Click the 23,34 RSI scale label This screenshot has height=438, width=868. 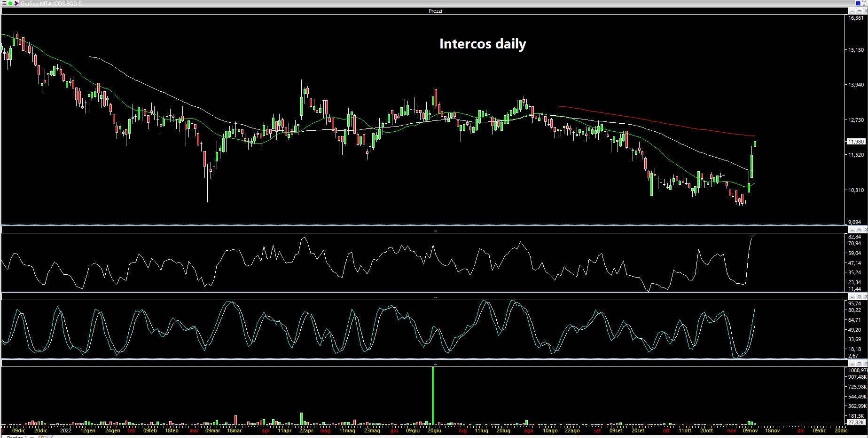point(855,282)
